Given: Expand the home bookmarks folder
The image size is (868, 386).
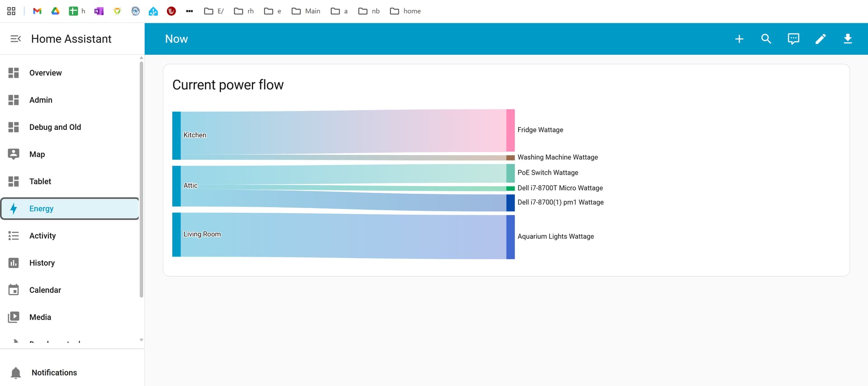Looking at the screenshot, I should 405,11.
